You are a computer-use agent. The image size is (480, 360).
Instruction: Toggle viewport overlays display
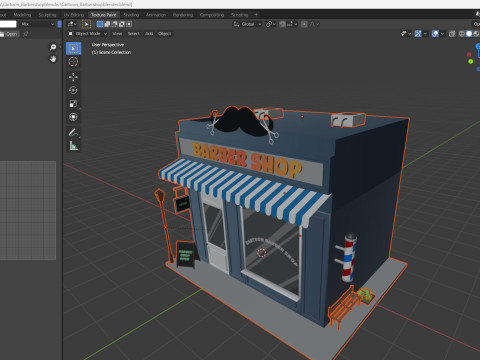pos(435,34)
